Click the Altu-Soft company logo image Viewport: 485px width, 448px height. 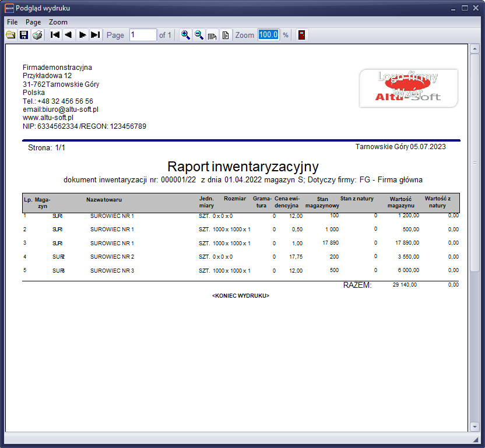pyautogui.click(x=409, y=88)
